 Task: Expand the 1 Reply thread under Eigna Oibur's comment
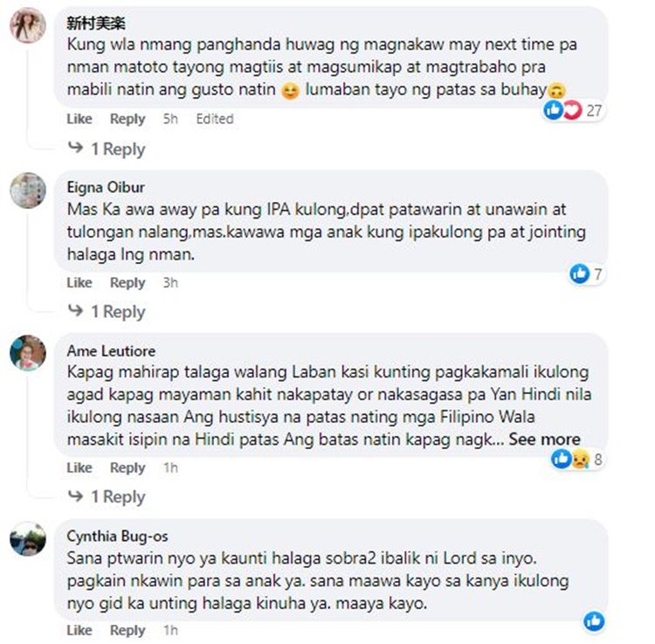point(107,312)
